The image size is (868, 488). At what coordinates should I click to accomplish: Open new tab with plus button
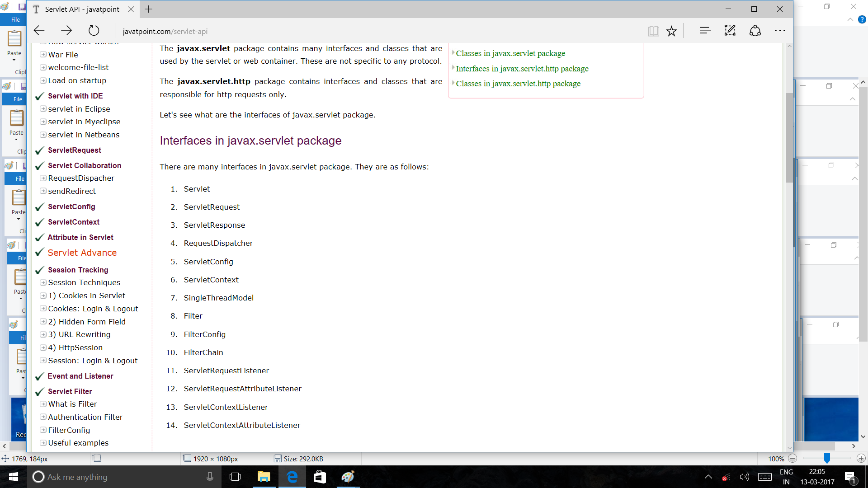pos(148,9)
